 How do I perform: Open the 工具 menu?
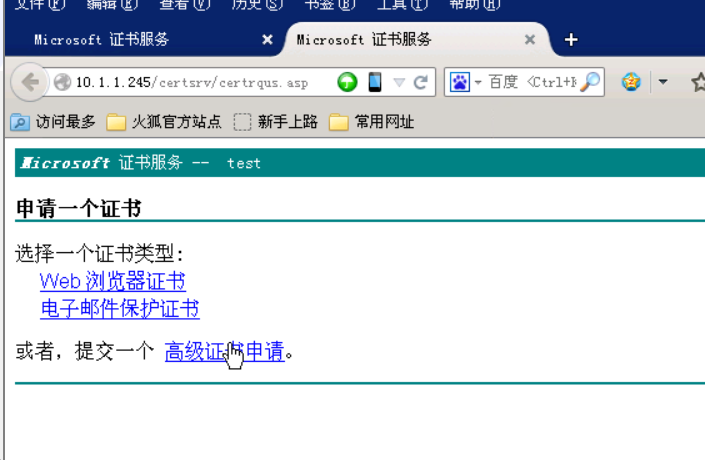click(x=402, y=4)
